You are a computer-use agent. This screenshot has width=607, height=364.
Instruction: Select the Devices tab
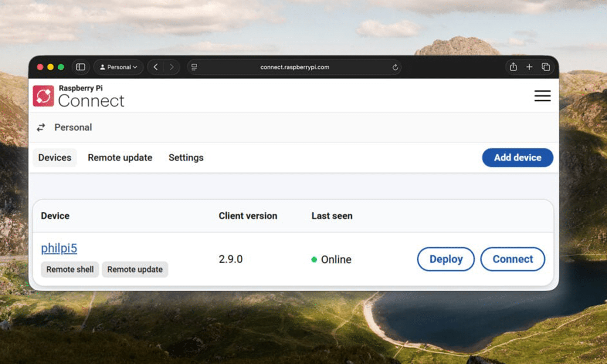coord(55,158)
